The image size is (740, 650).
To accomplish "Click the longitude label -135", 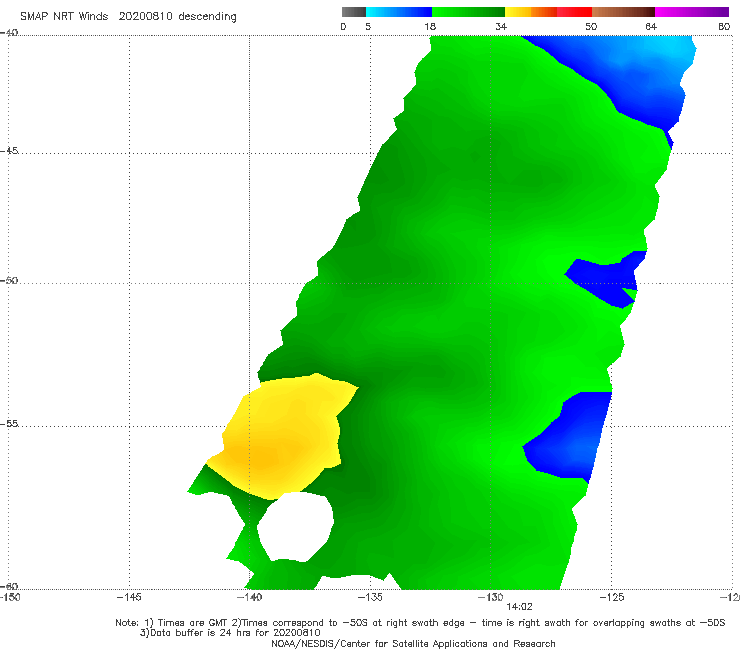I will coord(370,598).
